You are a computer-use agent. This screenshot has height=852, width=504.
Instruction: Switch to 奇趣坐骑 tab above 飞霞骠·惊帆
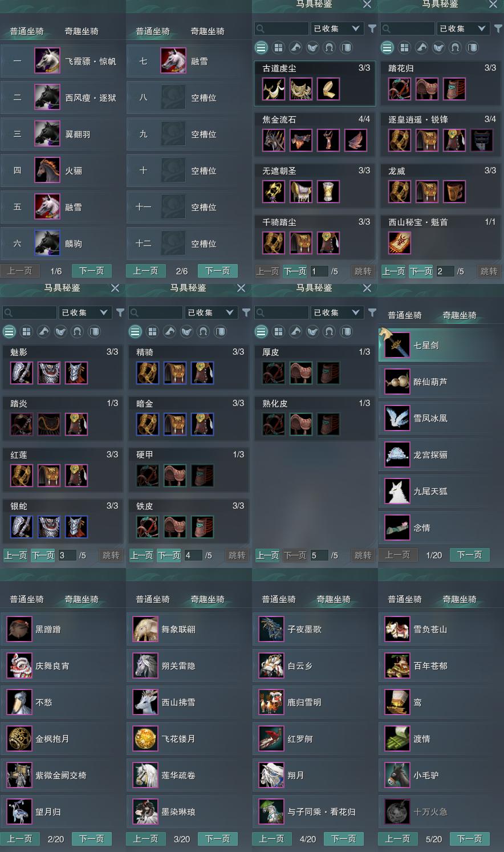click(x=82, y=31)
